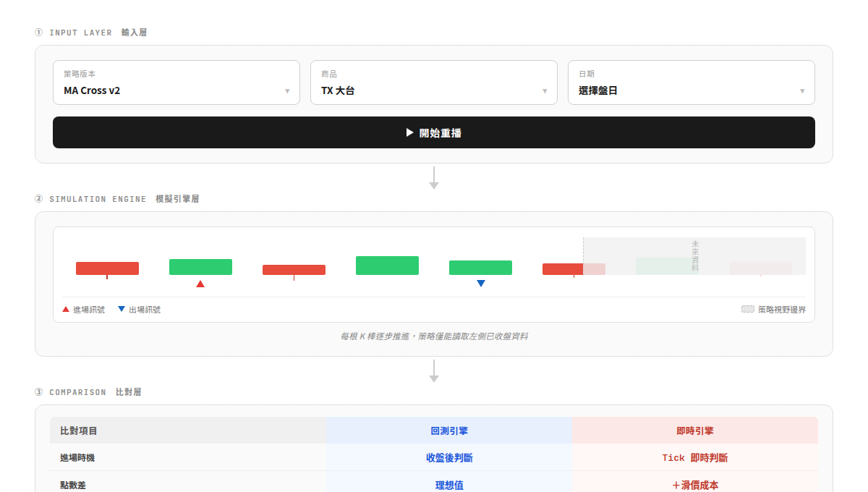Screen dimensions: 868x492
Task: Select the faded red candle in future data
Action: pyautogui.click(x=760, y=268)
